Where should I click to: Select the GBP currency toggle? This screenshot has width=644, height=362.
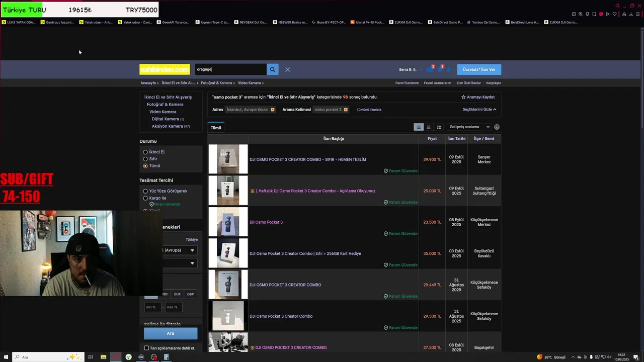(190, 294)
